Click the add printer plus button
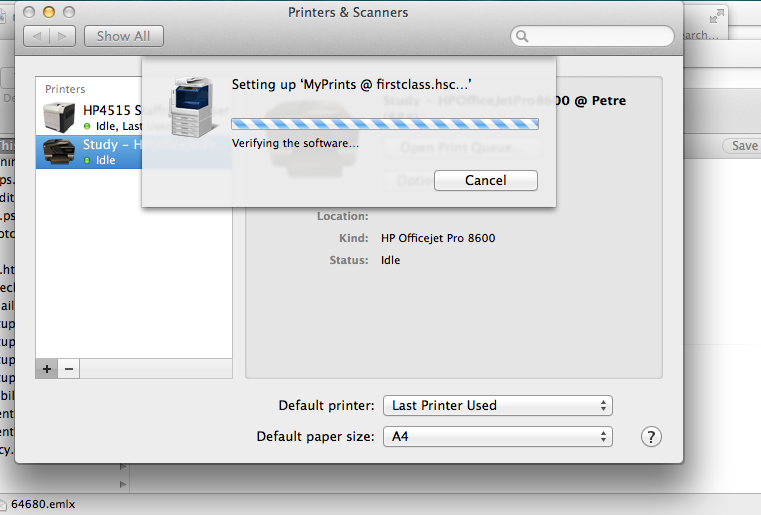The height and width of the screenshot is (515, 761). (47, 369)
